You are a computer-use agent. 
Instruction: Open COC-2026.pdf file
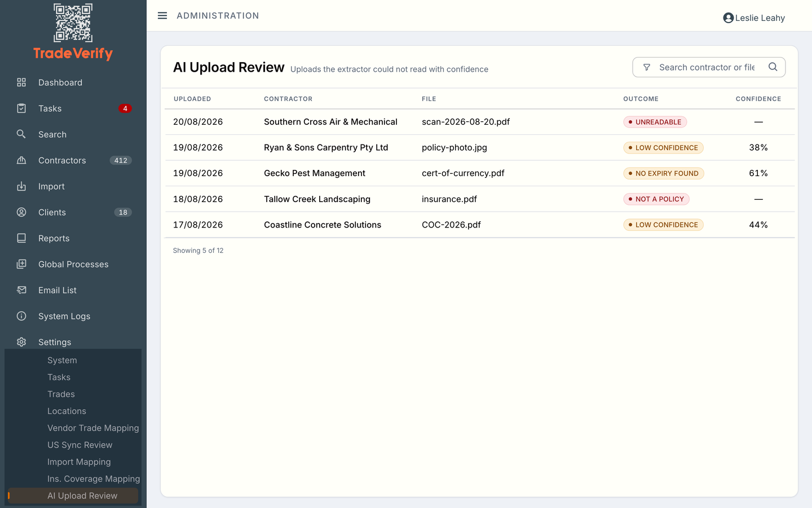451,225
